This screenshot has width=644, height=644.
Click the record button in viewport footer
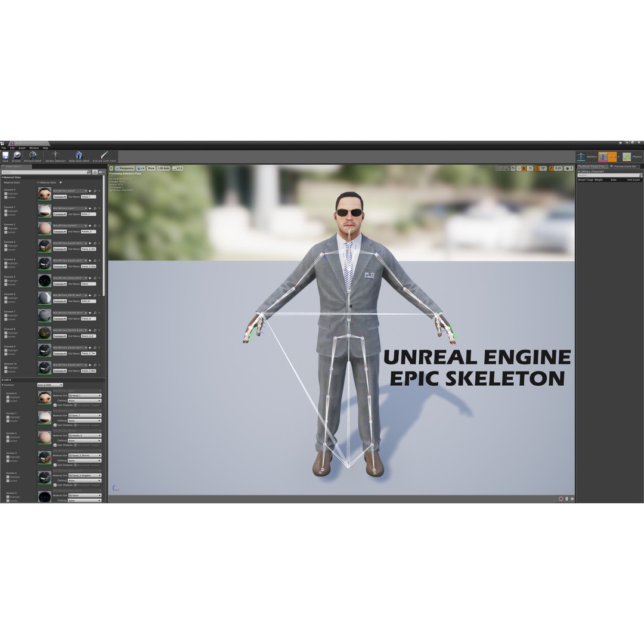561,499
